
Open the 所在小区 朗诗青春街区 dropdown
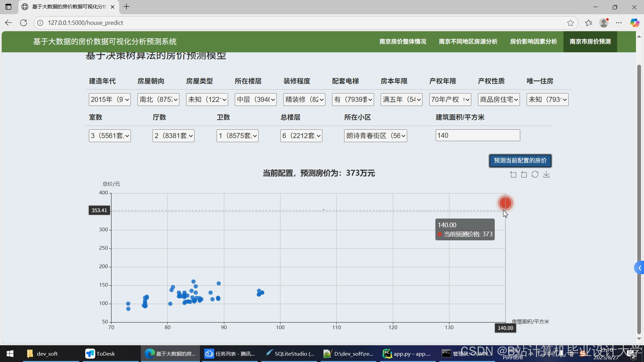click(375, 136)
